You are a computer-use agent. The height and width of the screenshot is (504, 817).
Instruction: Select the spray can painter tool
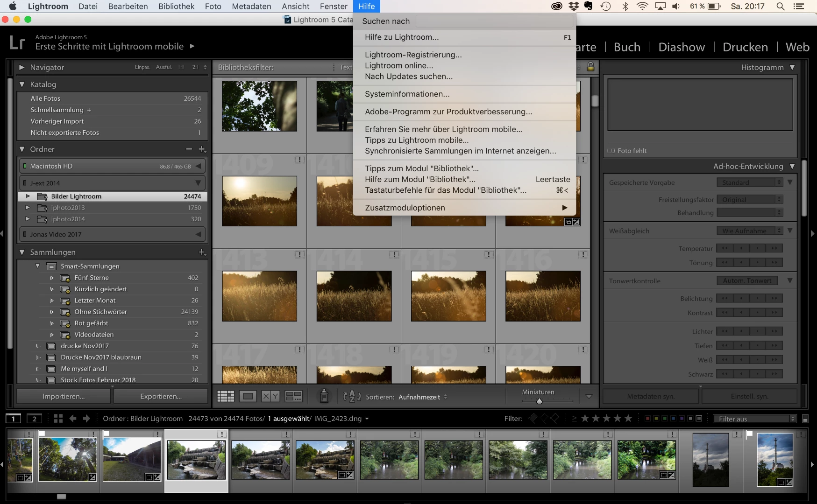point(324,396)
